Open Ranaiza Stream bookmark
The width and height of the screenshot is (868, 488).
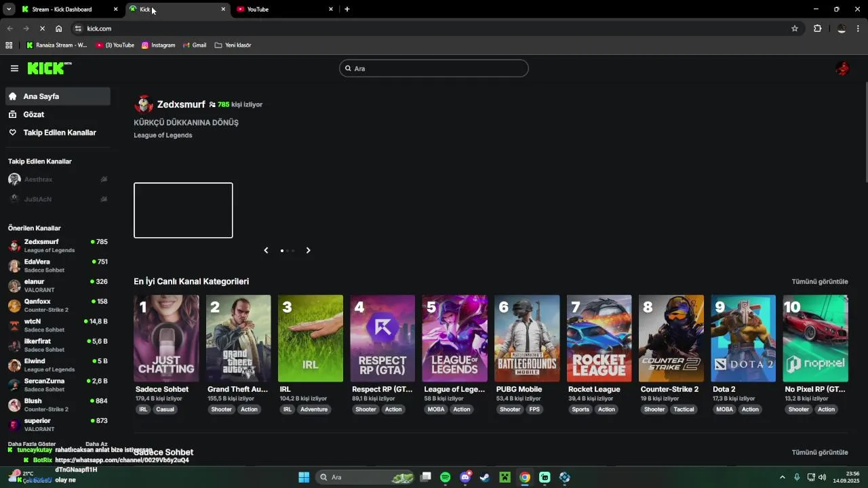pos(57,45)
